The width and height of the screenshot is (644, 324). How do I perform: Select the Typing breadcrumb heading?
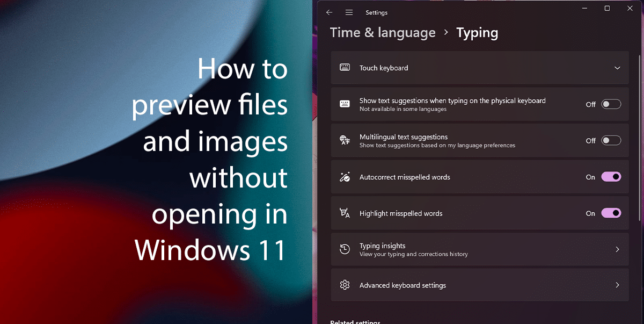(477, 32)
